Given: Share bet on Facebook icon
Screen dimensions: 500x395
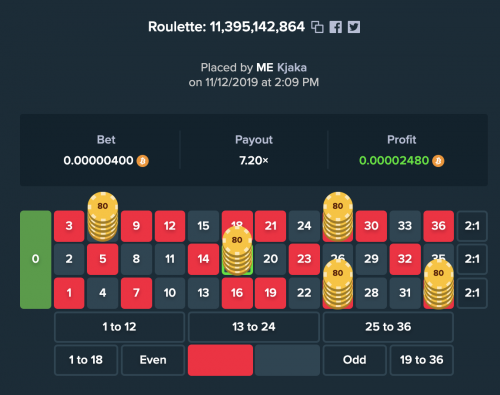Looking at the screenshot, I should 336,27.
